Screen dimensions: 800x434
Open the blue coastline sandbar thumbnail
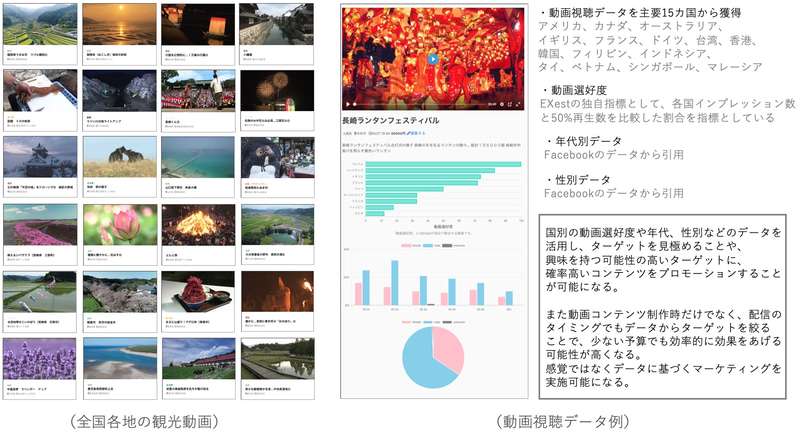coord(120,359)
